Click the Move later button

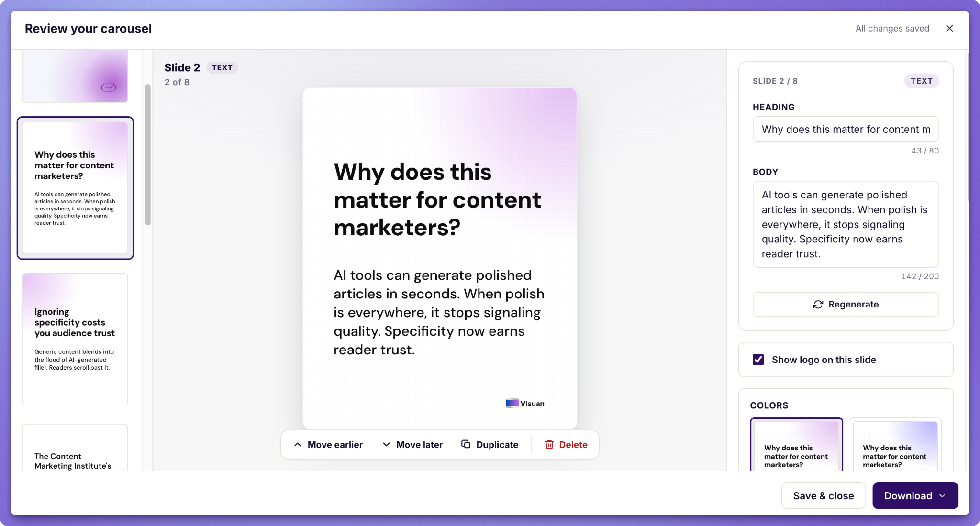point(413,445)
